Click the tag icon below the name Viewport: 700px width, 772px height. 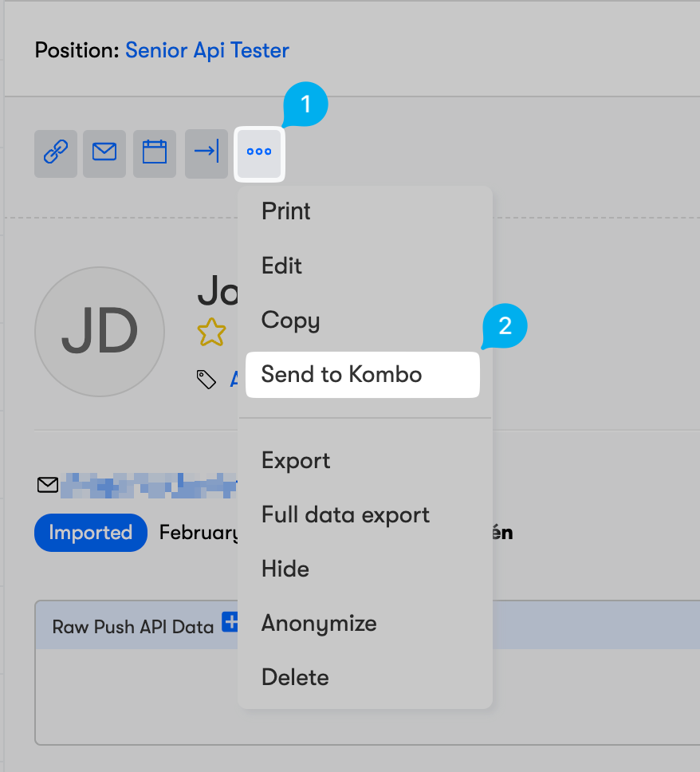206,380
